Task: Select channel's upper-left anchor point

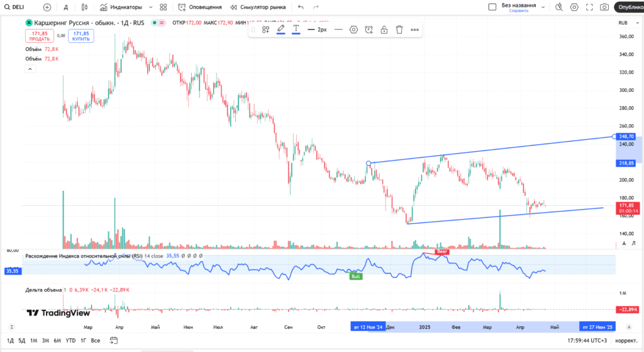Action: click(369, 163)
